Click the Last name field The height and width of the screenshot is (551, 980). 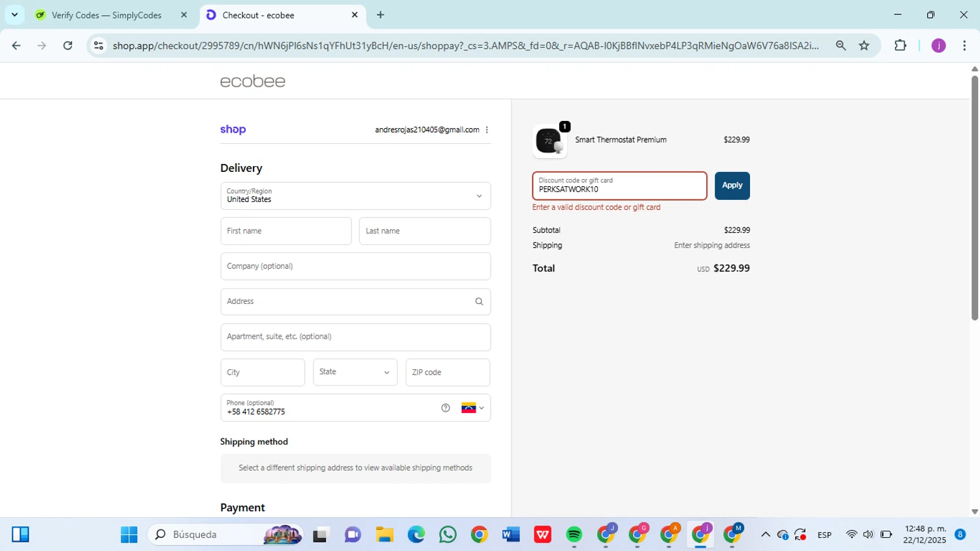pos(425,231)
